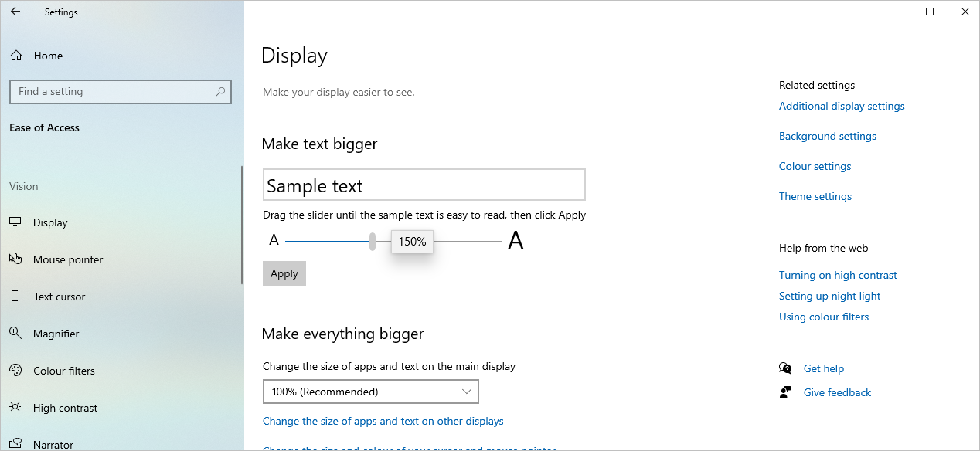Click the Make text bigger heading
Image resolution: width=980 pixels, height=451 pixels.
click(320, 144)
